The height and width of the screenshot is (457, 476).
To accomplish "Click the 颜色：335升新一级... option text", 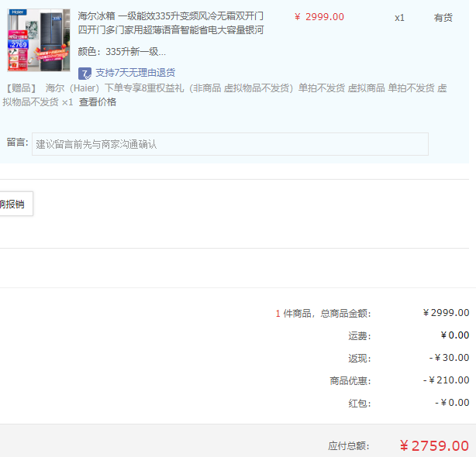I will (122, 52).
